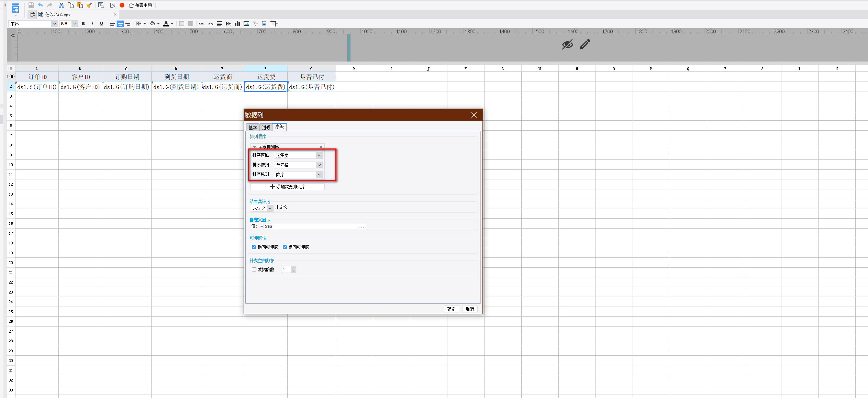Toggle bold formatting
The image size is (868, 398).
coord(83,24)
